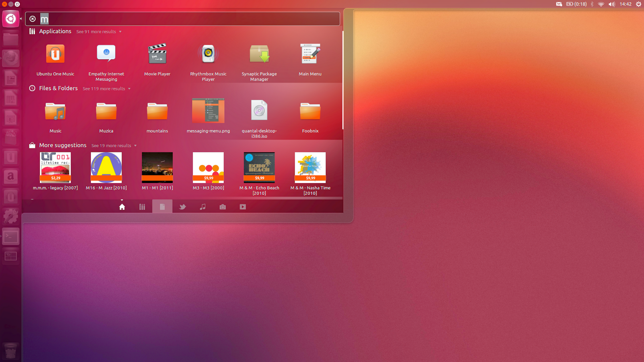This screenshot has width=644, height=362.
Task: Click into the Dash search field
Action: point(182,19)
